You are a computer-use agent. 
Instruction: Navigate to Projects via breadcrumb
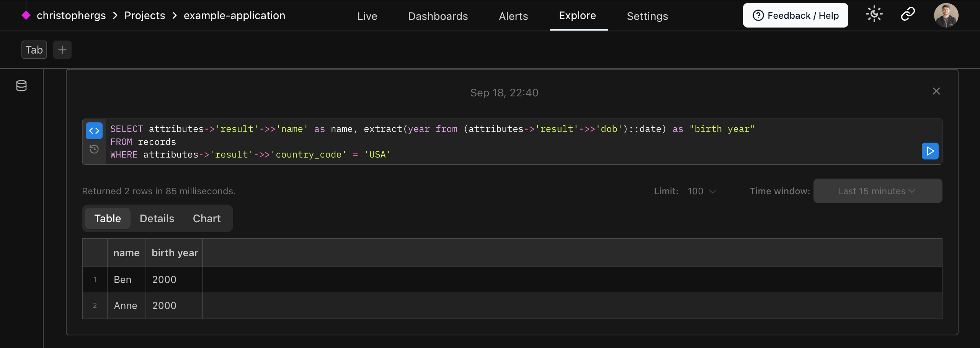click(144, 15)
